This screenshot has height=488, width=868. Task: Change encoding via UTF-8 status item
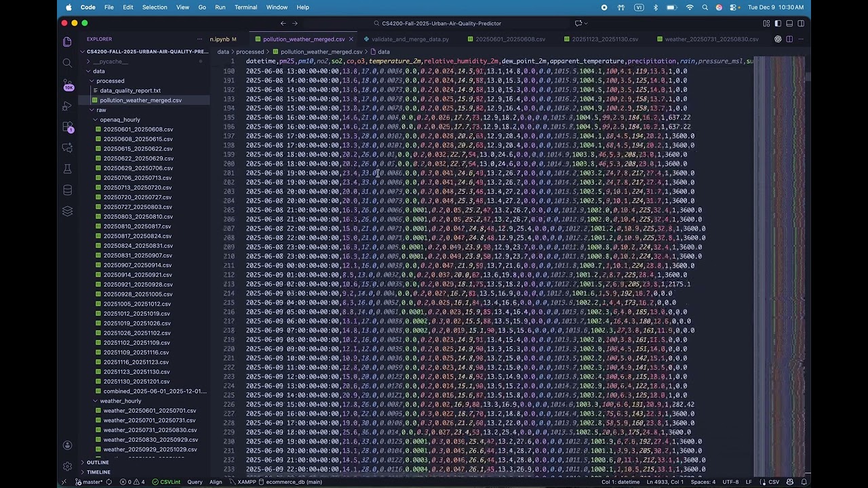point(730,482)
